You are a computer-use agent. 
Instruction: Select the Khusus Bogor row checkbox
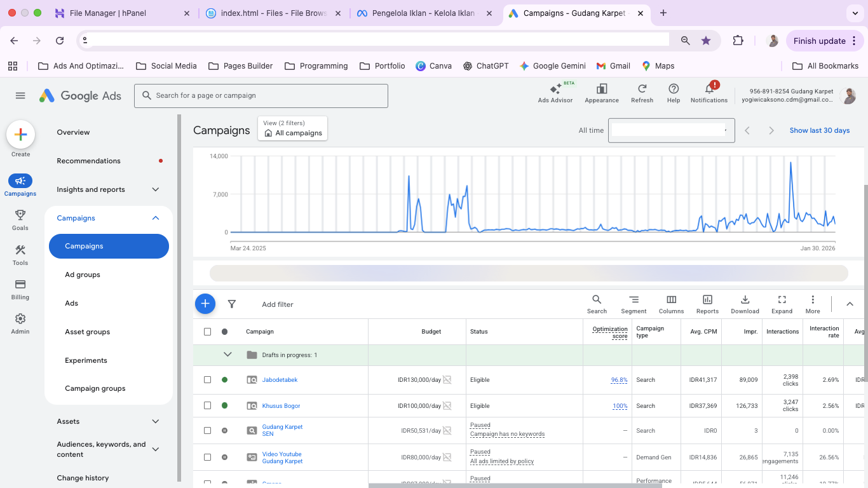point(207,405)
